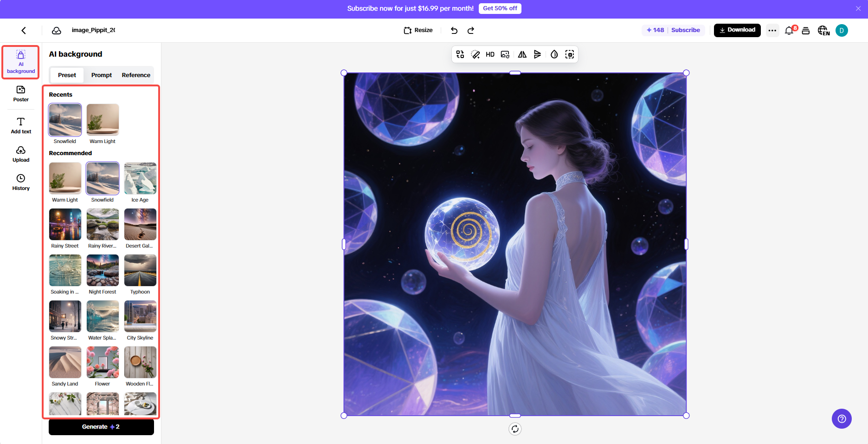This screenshot has height=444, width=868.
Task: Click the back arrow to exit the editor
Action: coord(24,30)
